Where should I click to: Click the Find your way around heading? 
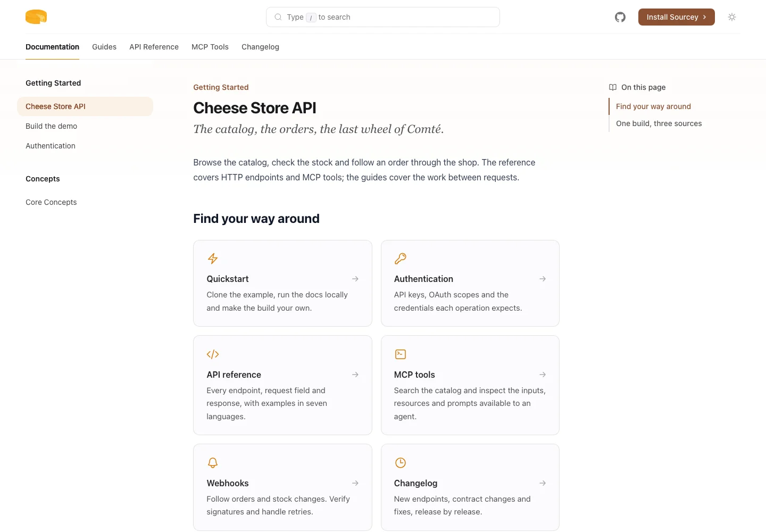click(x=256, y=219)
